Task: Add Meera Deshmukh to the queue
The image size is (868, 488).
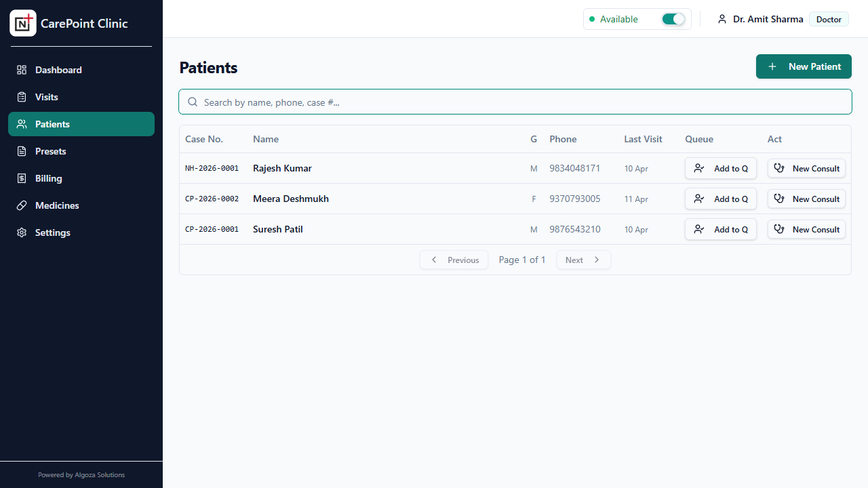Action: coord(721,199)
